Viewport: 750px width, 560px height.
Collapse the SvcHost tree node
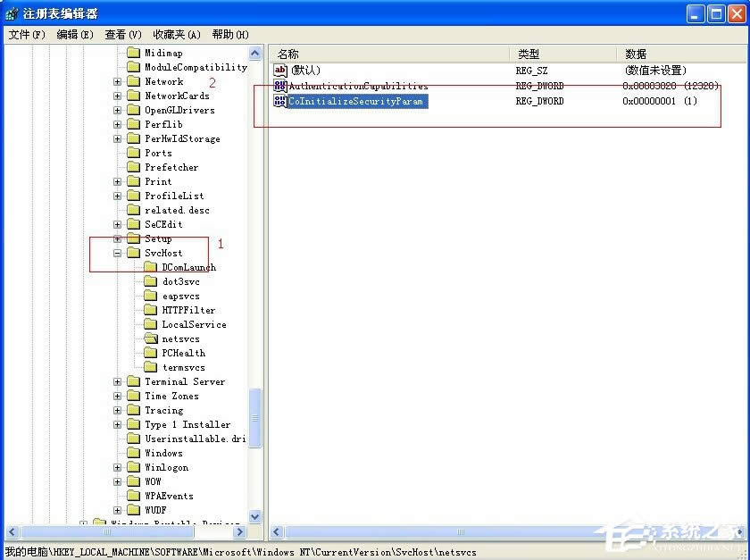coord(117,253)
